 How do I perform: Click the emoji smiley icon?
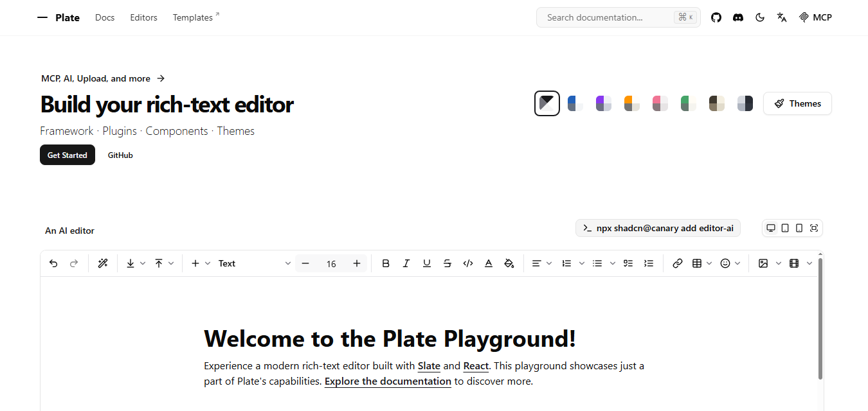pyautogui.click(x=725, y=263)
